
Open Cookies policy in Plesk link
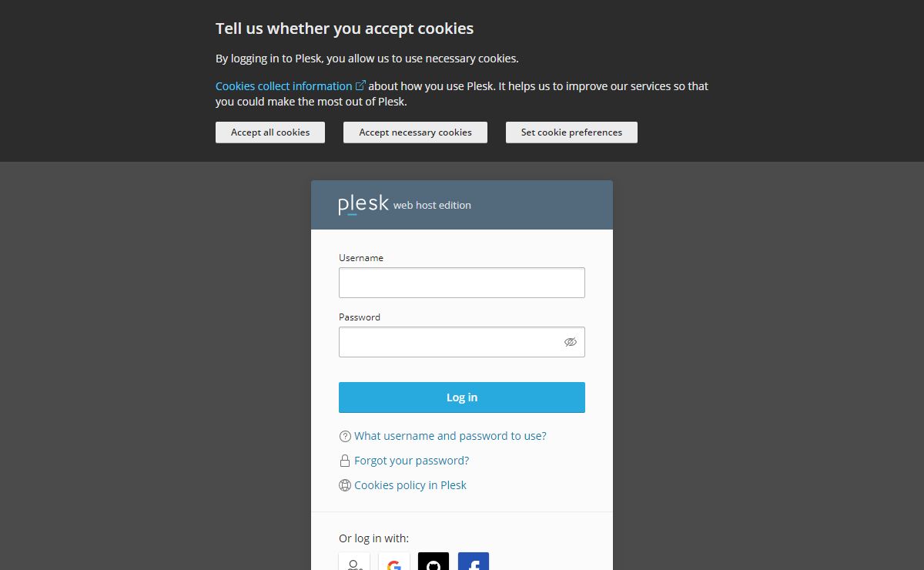(x=410, y=485)
